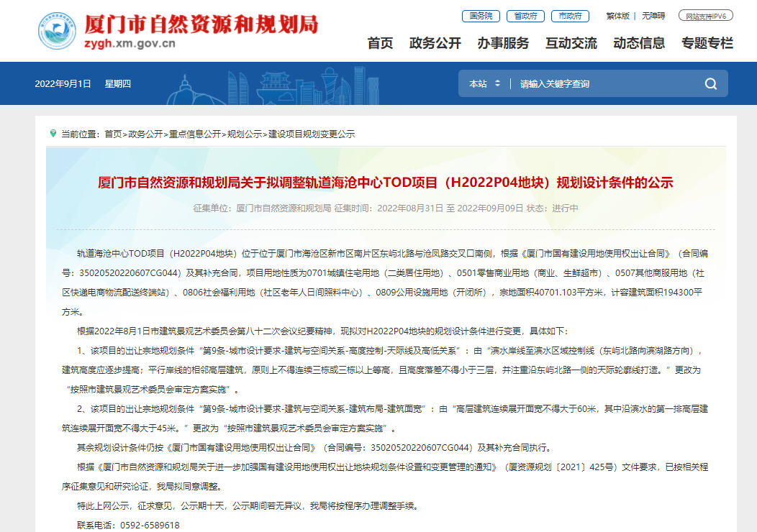Screen dimensions: 757x532
Task: Click the red 厦门市自然资源和规划局 site title
Action: [x=201, y=24]
